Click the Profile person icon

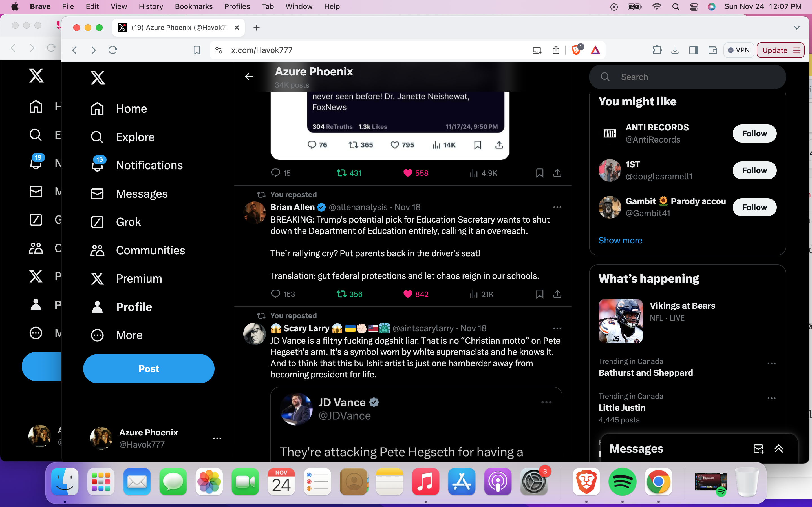tap(97, 307)
